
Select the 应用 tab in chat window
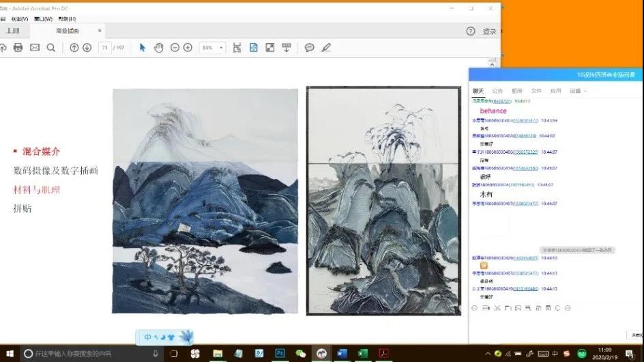[556, 91]
